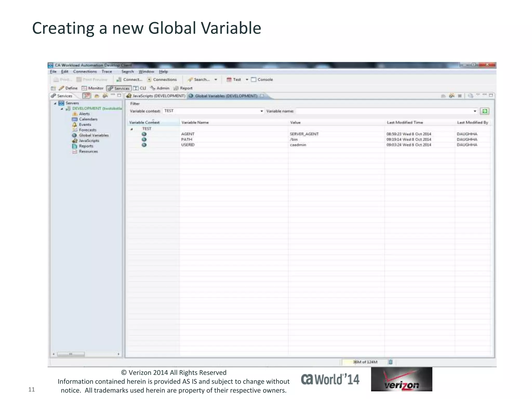Open the Test button dropdown arrow
The height and width of the screenshot is (399, 532).
click(247, 79)
